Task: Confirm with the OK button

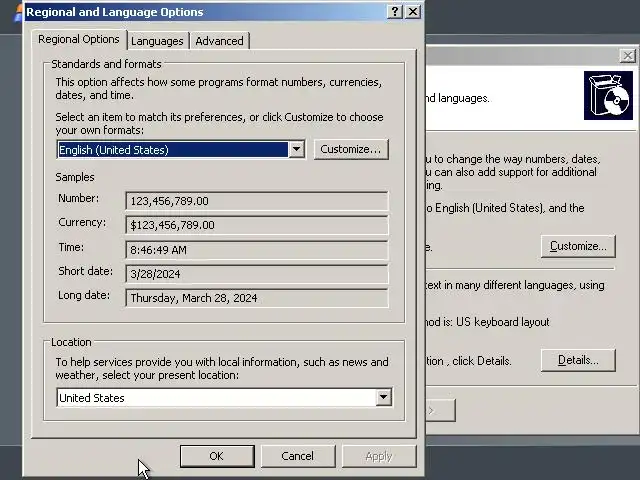Action: [x=217, y=456]
